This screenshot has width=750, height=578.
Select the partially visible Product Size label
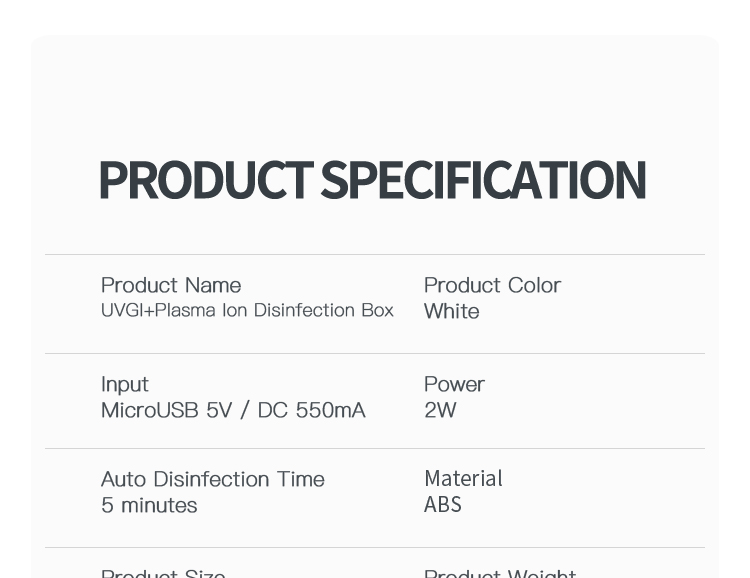click(x=163, y=573)
